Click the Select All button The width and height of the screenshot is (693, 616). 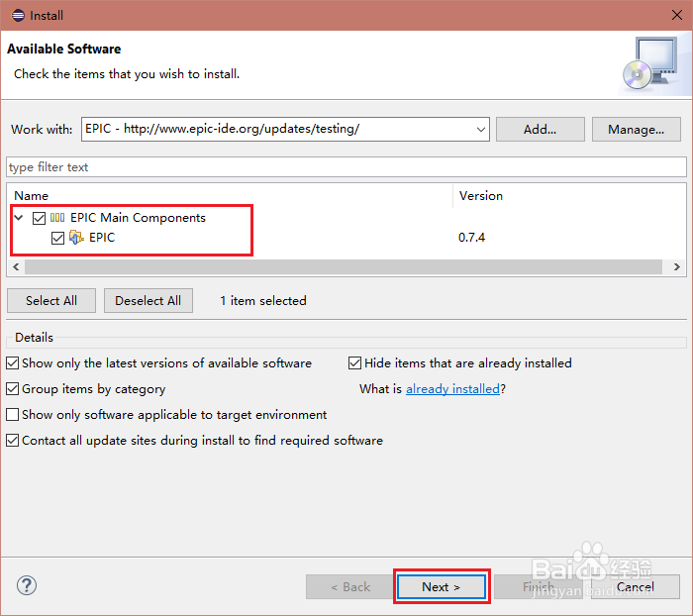click(51, 301)
